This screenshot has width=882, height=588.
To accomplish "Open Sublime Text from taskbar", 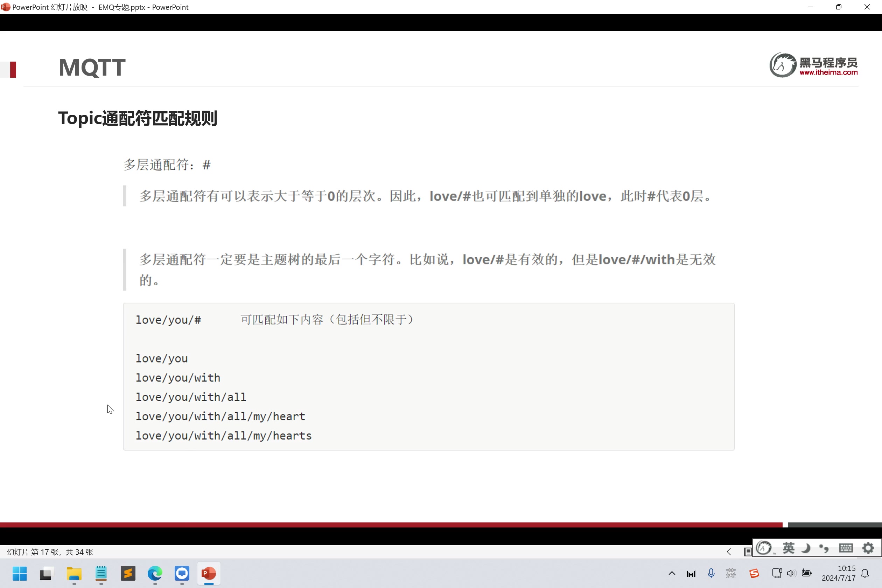I will pos(128,573).
